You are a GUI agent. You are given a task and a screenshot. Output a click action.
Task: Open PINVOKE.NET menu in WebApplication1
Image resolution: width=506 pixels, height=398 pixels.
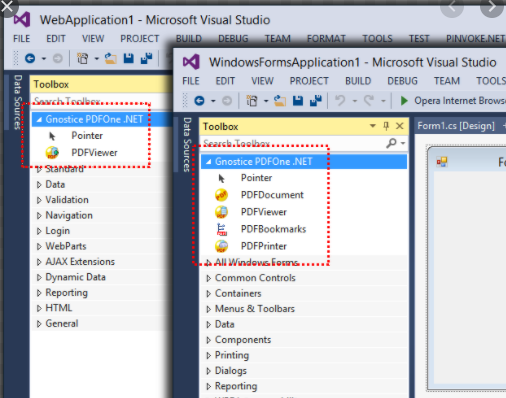pyautogui.click(x=476, y=39)
